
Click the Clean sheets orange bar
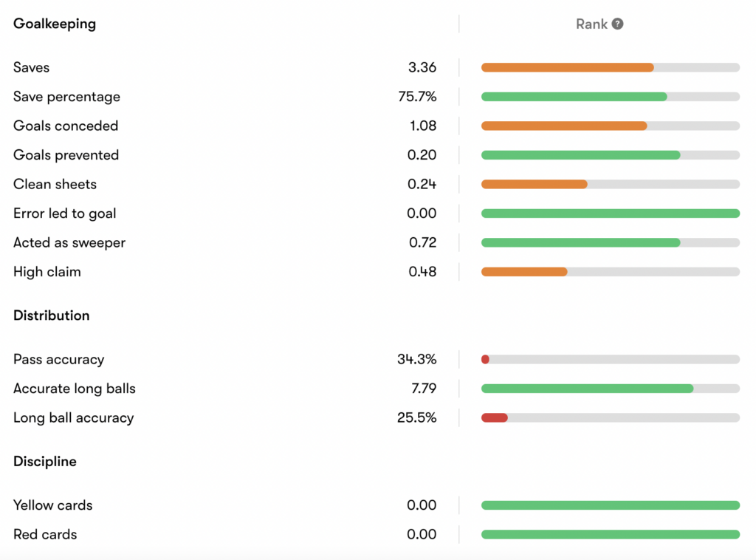(x=535, y=184)
